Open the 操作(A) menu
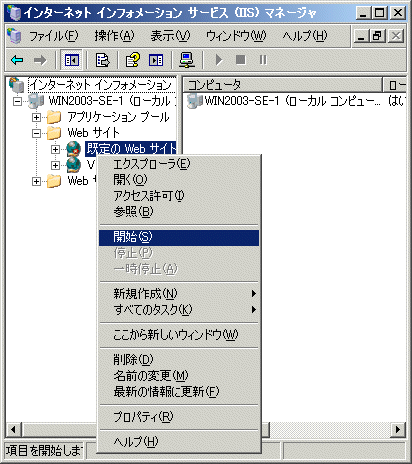 click(x=114, y=36)
